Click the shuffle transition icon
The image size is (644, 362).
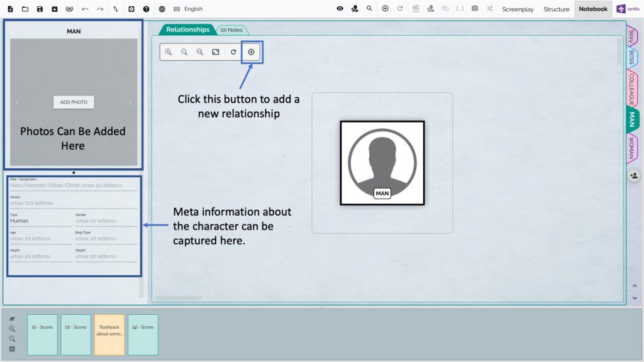[489, 8]
